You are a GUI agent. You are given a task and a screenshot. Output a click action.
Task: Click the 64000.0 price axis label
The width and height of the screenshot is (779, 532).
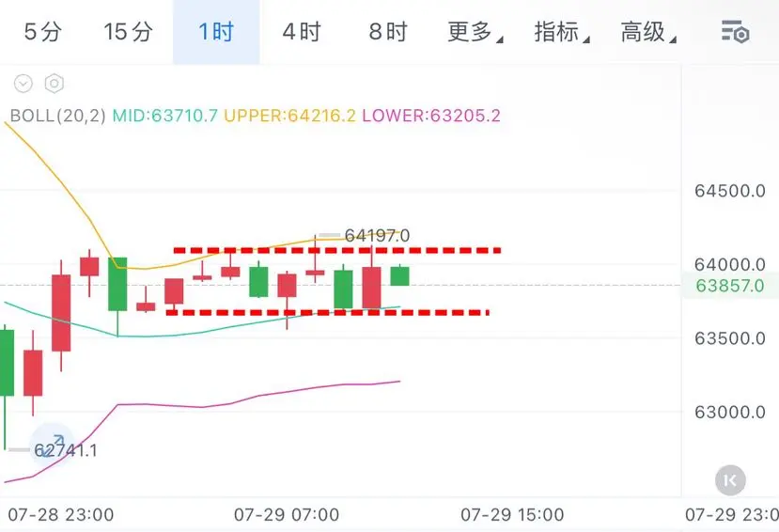tap(730, 264)
